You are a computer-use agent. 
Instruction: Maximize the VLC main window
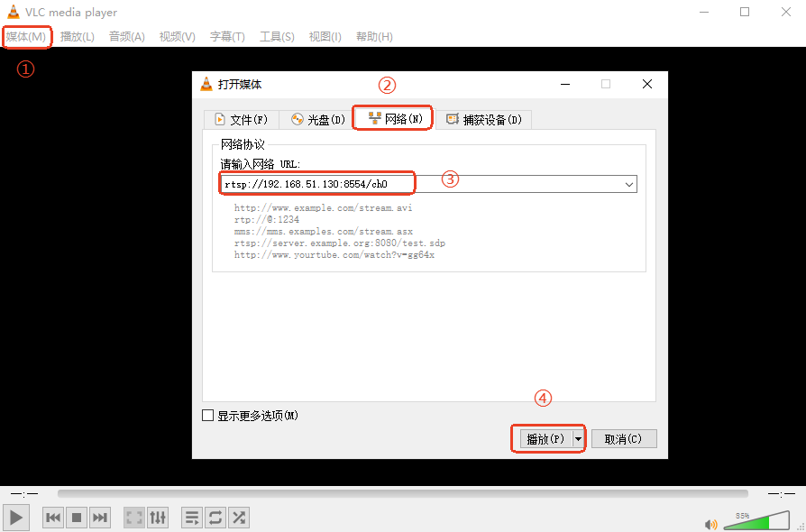745,12
